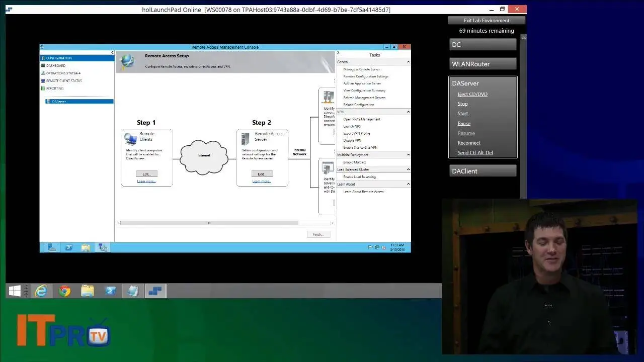This screenshot has height=362, width=644.
Task: Click Refresh Management Servers
Action: [364, 97]
